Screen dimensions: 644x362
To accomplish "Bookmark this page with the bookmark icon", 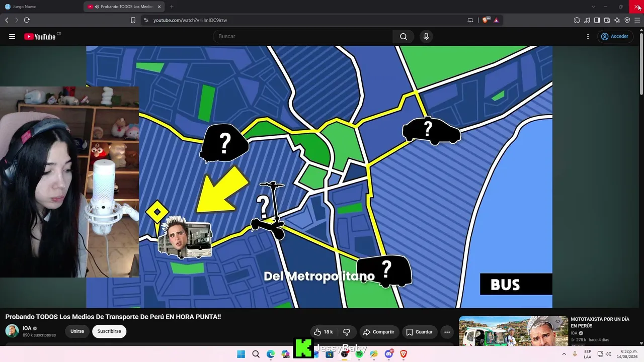I will click(x=133, y=20).
